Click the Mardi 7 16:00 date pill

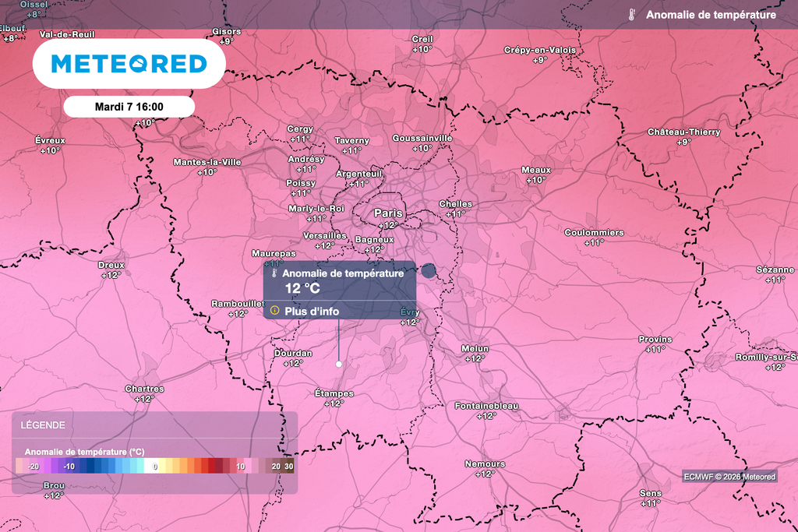click(x=129, y=107)
